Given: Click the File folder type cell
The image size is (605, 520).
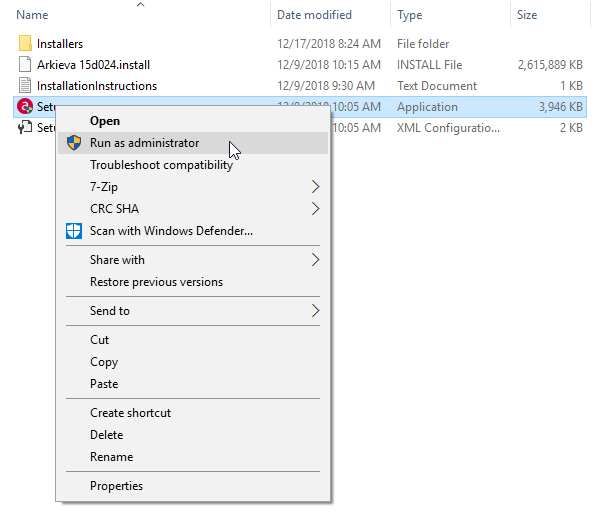Looking at the screenshot, I should (423, 44).
